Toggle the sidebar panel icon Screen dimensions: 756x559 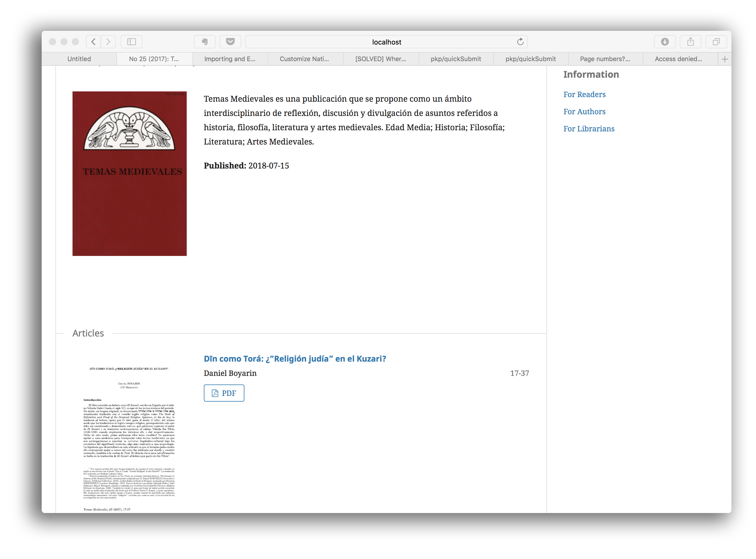click(x=131, y=42)
